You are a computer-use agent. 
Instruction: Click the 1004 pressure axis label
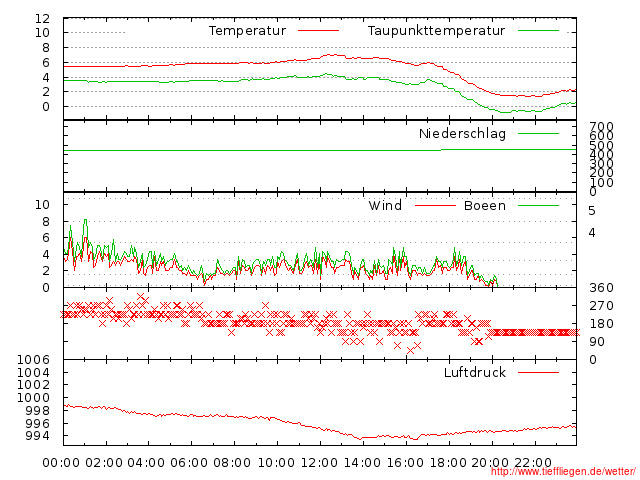tap(33, 372)
